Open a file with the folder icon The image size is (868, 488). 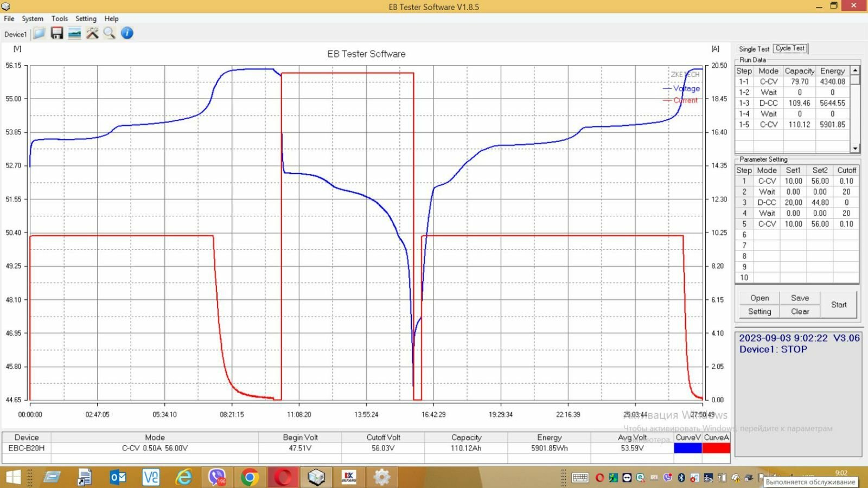39,34
